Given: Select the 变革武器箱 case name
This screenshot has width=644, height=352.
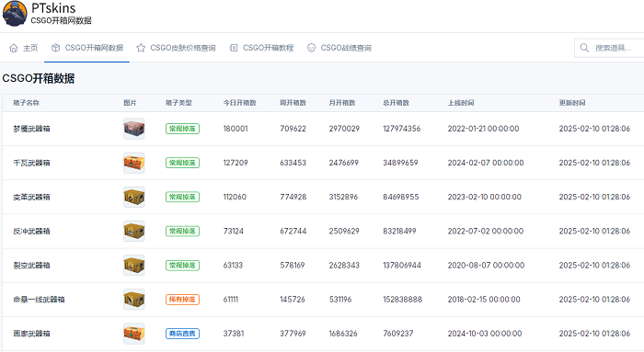Looking at the screenshot, I should [31, 197].
